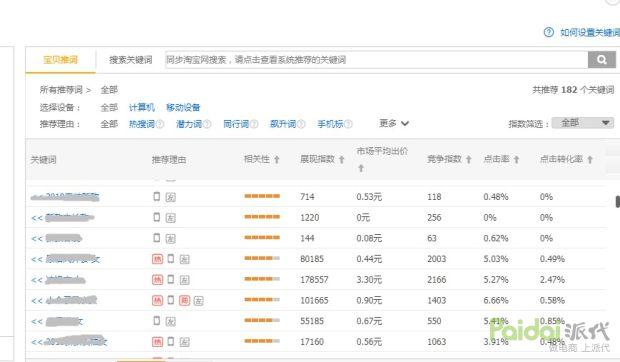The width and height of the screenshot is (620, 362).
Task: Click the 6.66% click rate cell
Action: 496,300
